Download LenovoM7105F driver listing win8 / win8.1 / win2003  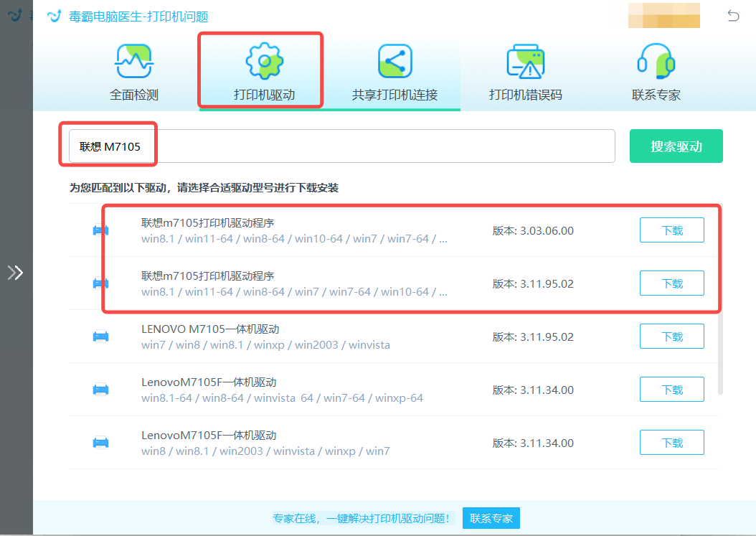[671, 443]
